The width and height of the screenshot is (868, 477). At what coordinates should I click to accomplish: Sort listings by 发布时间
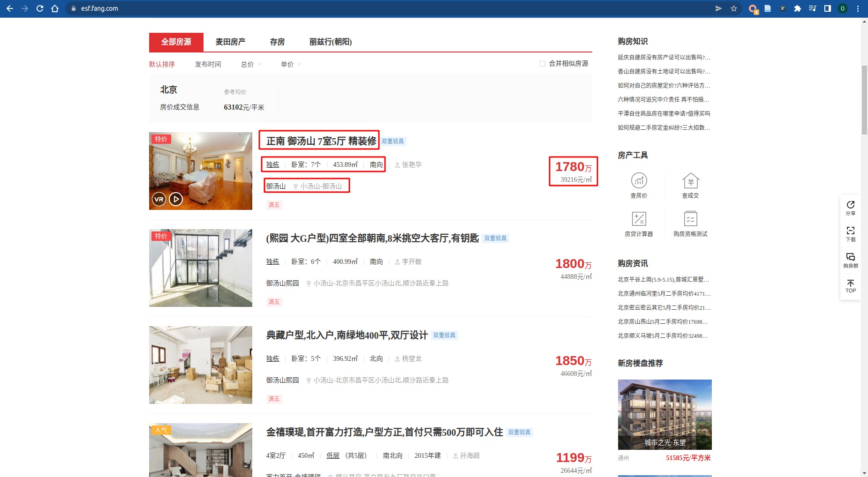pyautogui.click(x=208, y=64)
